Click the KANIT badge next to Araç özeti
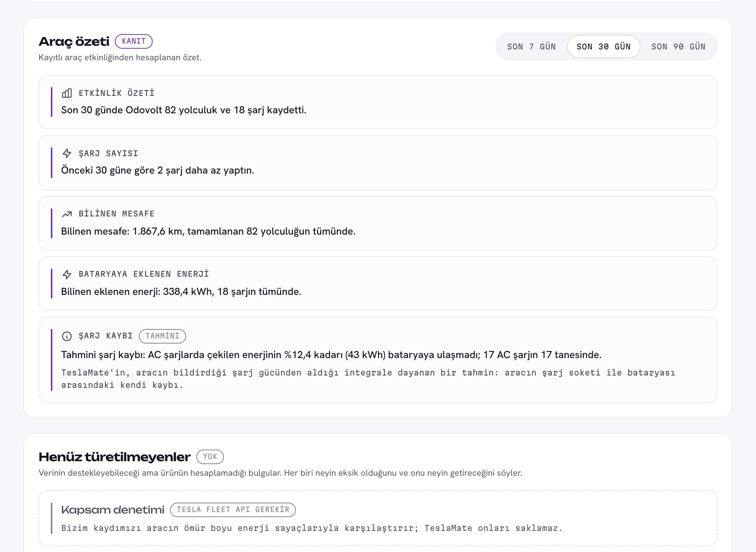Screen dimensions: 756x552 [x=134, y=41]
